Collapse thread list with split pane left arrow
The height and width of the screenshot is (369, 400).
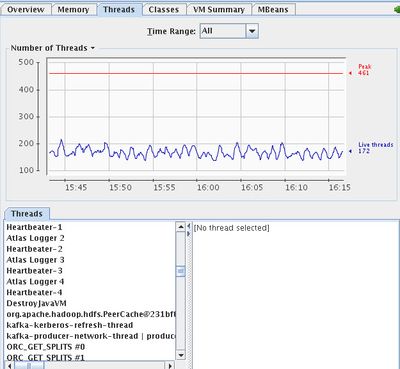click(x=189, y=226)
